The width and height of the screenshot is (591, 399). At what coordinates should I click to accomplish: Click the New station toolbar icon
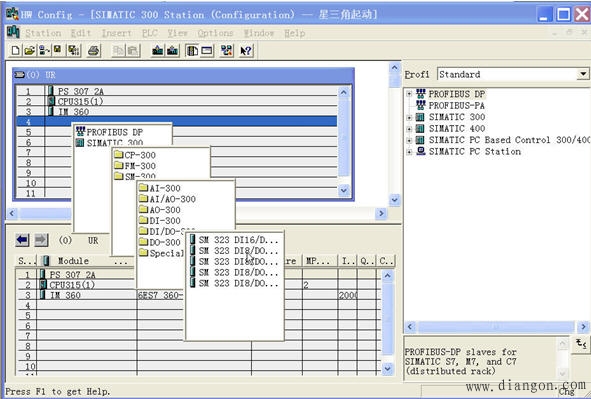point(15,50)
